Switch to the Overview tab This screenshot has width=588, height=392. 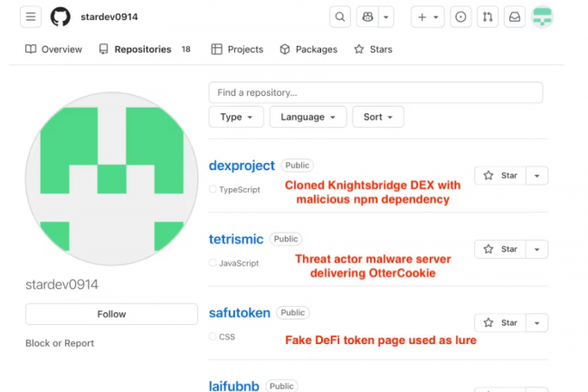click(x=53, y=50)
